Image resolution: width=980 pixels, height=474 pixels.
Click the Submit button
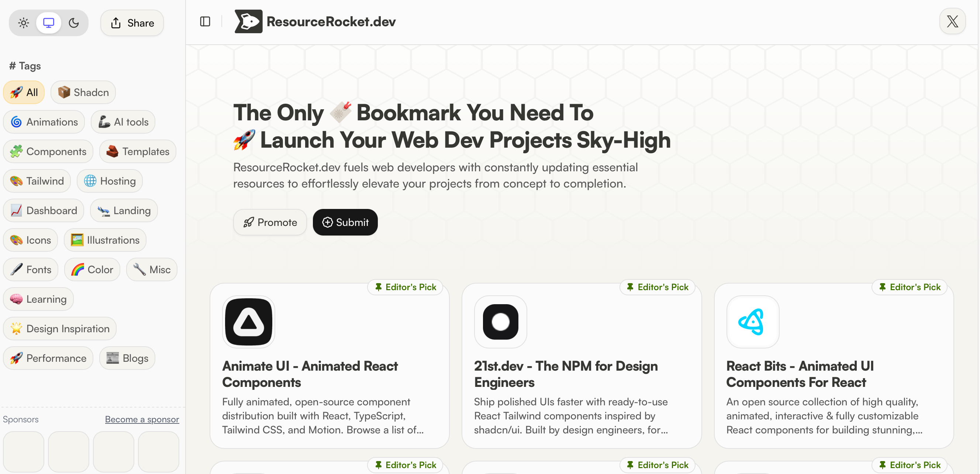[345, 222]
